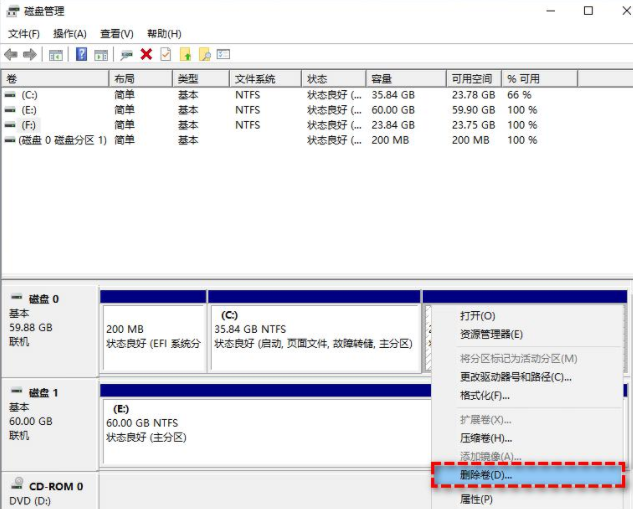The width and height of the screenshot is (633, 509).
Task: Click the blue question mark help icon
Action: click(x=81, y=54)
